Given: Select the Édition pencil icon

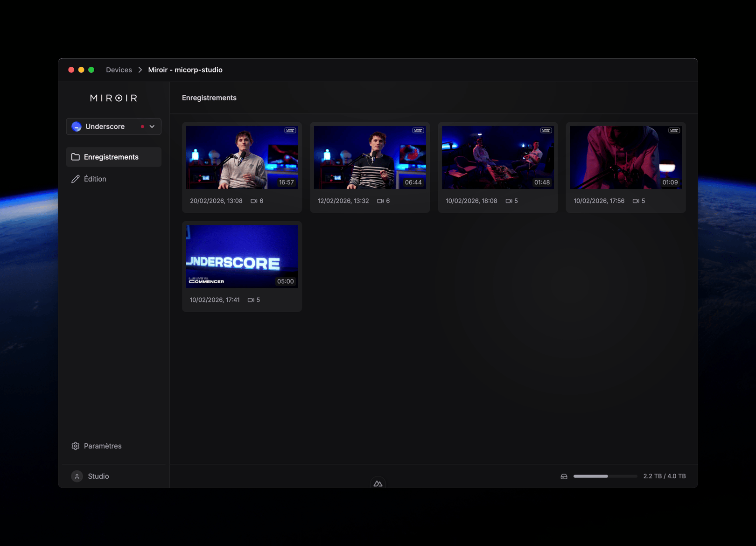Looking at the screenshot, I should [76, 179].
